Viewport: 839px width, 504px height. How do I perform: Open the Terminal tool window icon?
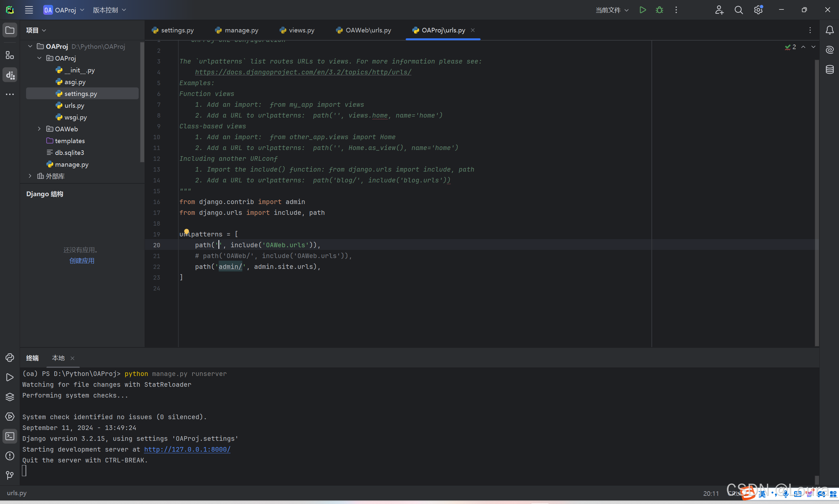click(10, 436)
